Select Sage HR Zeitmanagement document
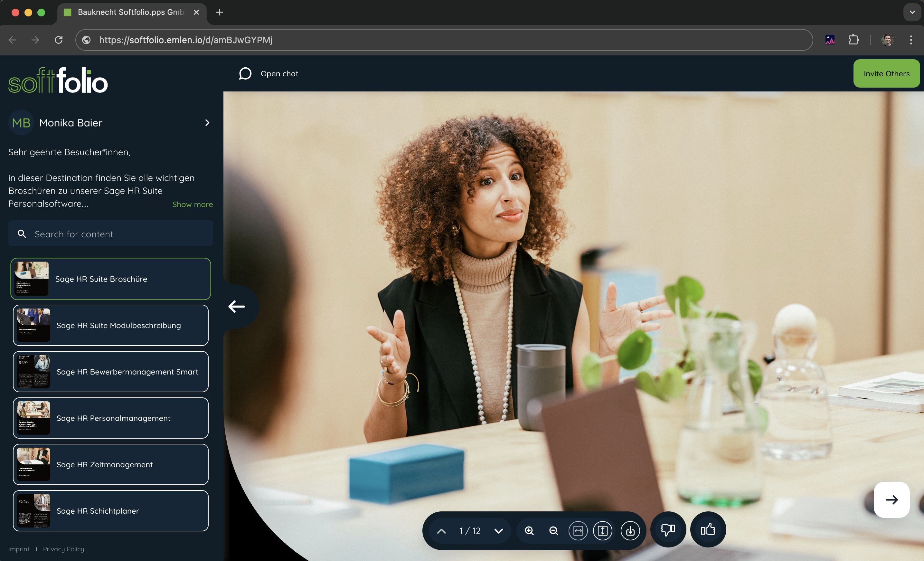924x561 pixels. pos(111,464)
